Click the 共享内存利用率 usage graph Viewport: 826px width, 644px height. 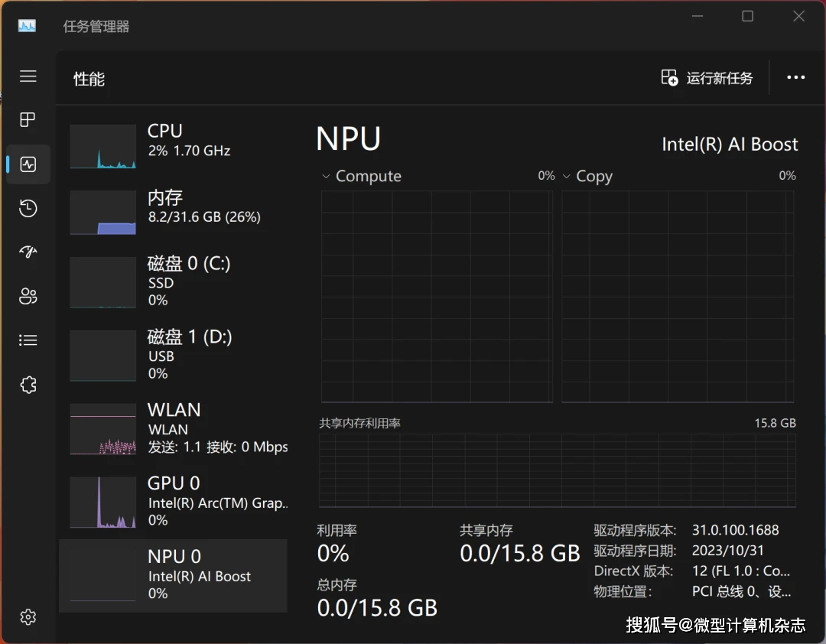pos(557,470)
